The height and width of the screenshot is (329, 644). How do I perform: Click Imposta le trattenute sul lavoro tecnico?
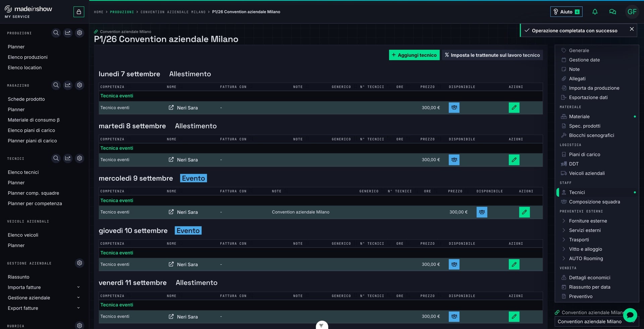click(x=492, y=55)
